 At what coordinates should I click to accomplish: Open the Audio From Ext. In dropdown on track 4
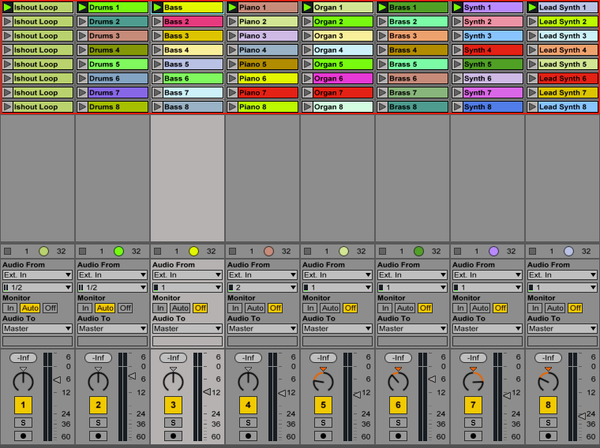(x=261, y=274)
